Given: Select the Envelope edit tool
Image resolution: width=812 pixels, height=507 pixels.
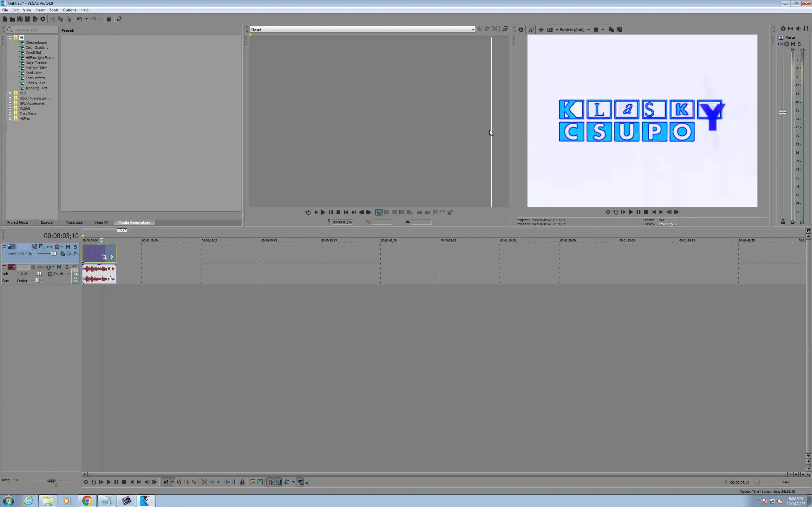Looking at the screenshot, I should (x=179, y=482).
